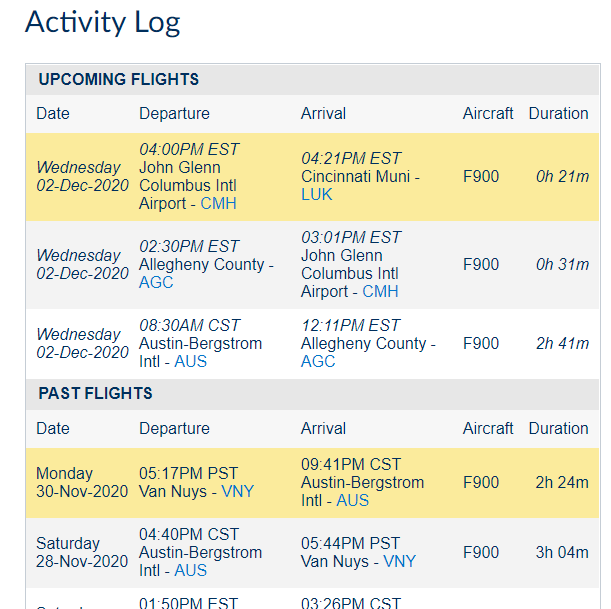Click the upcoming flights Date column header
Viewport: 611px width, 609px height.
(x=53, y=114)
